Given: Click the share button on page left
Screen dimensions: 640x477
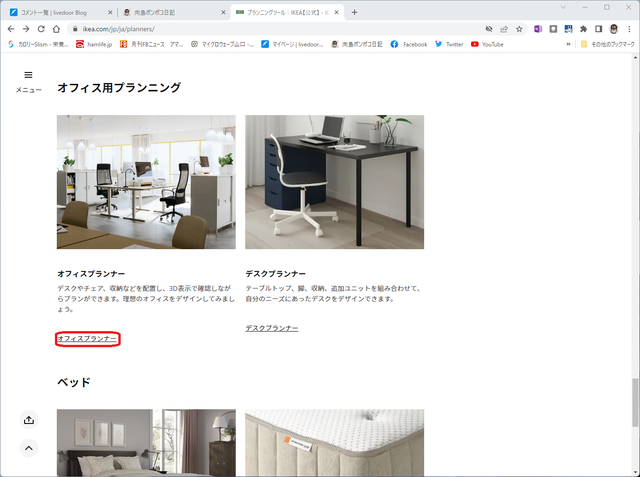Looking at the screenshot, I should [29, 420].
